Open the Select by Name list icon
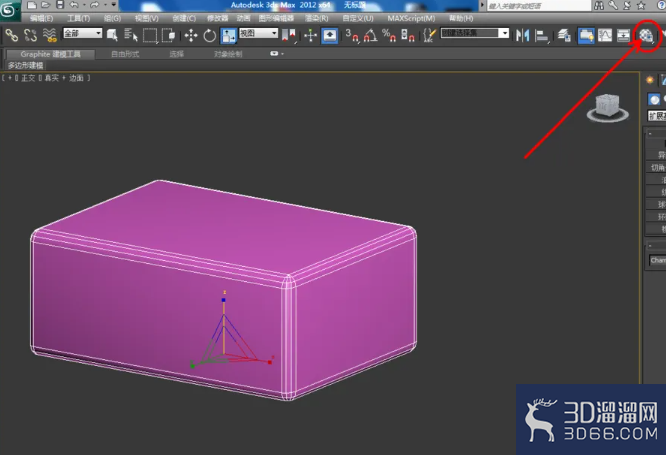Screen dimensions: 666x455 click(131, 35)
